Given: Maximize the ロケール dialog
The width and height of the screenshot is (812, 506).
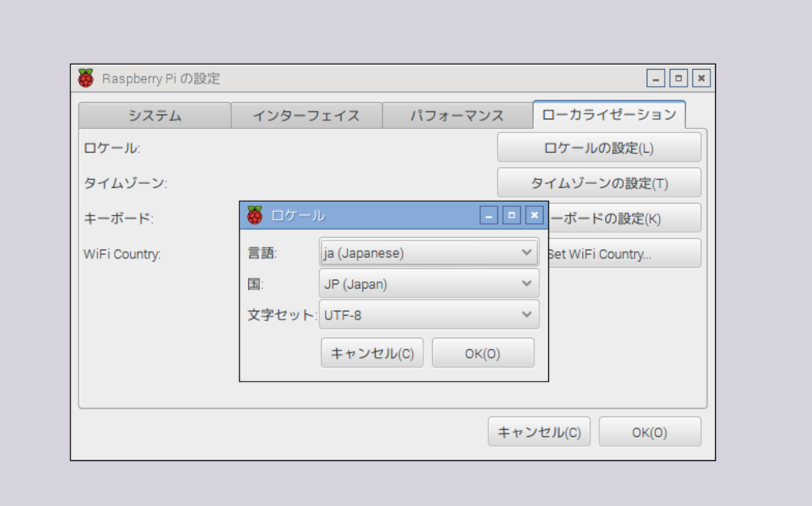Looking at the screenshot, I should pyautogui.click(x=511, y=215).
